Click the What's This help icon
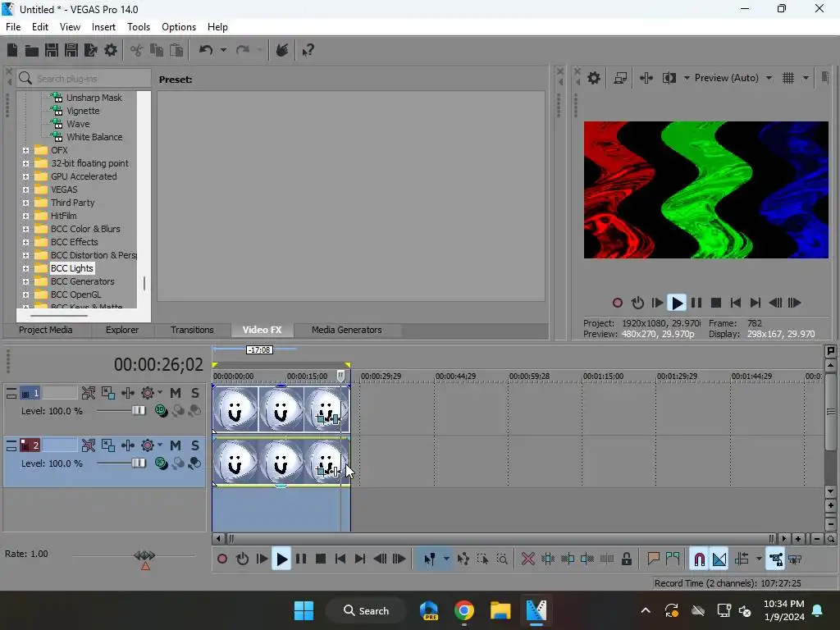Image resolution: width=840 pixels, height=630 pixels. 308,50
